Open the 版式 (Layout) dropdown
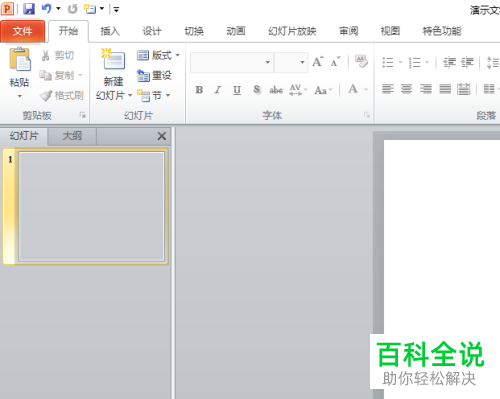Image resolution: width=500 pixels, height=399 pixels. [x=158, y=55]
